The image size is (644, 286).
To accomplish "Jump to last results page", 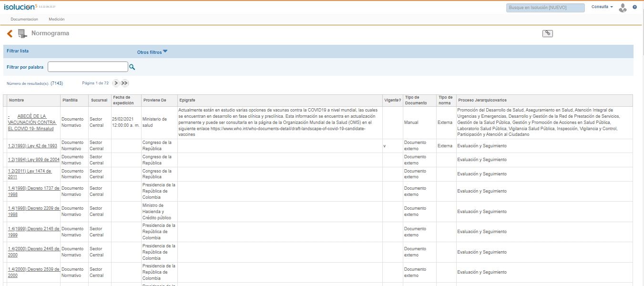I will (124, 83).
